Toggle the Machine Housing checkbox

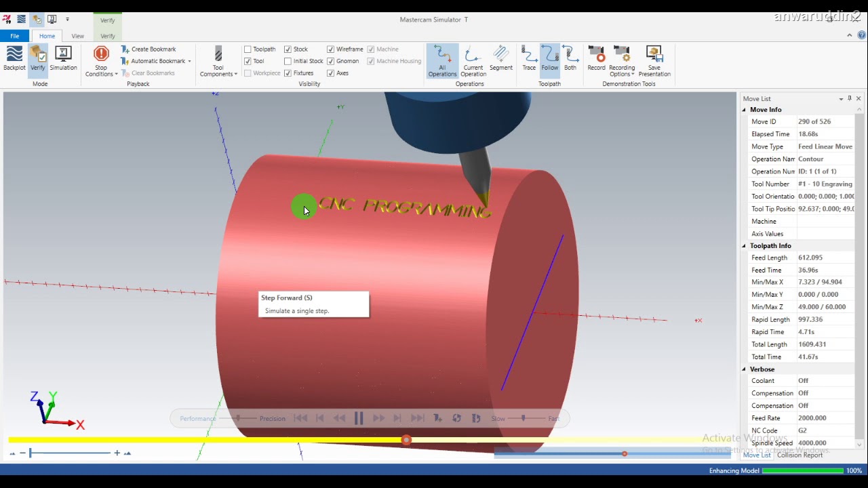tap(371, 61)
